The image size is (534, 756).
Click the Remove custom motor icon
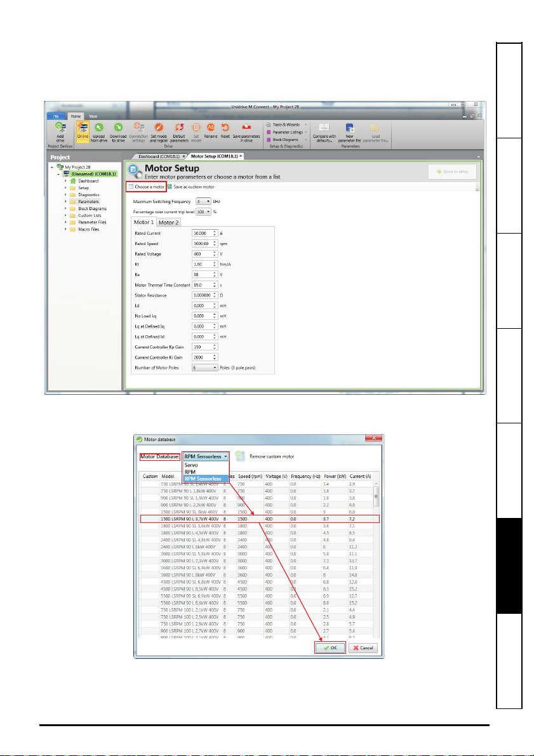click(240, 456)
